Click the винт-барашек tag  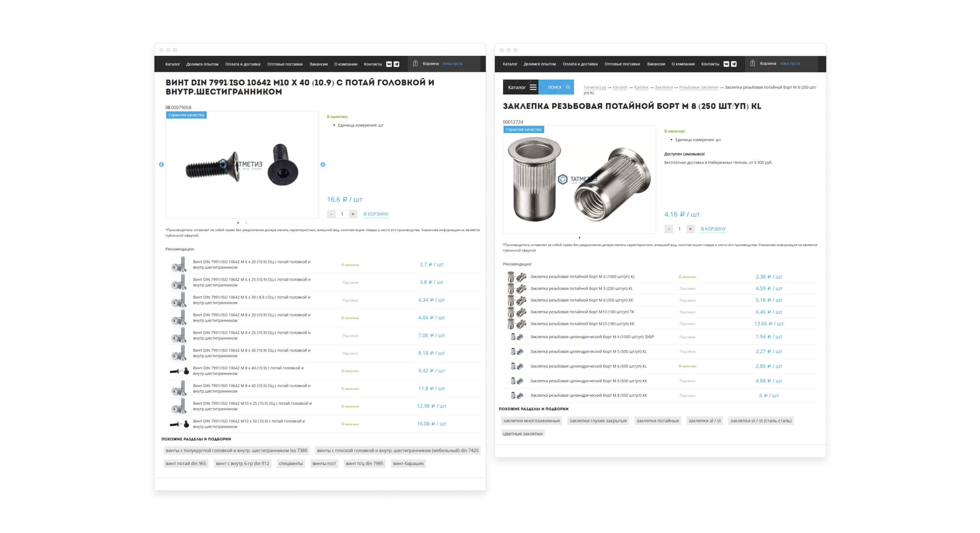pyautogui.click(x=408, y=463)
